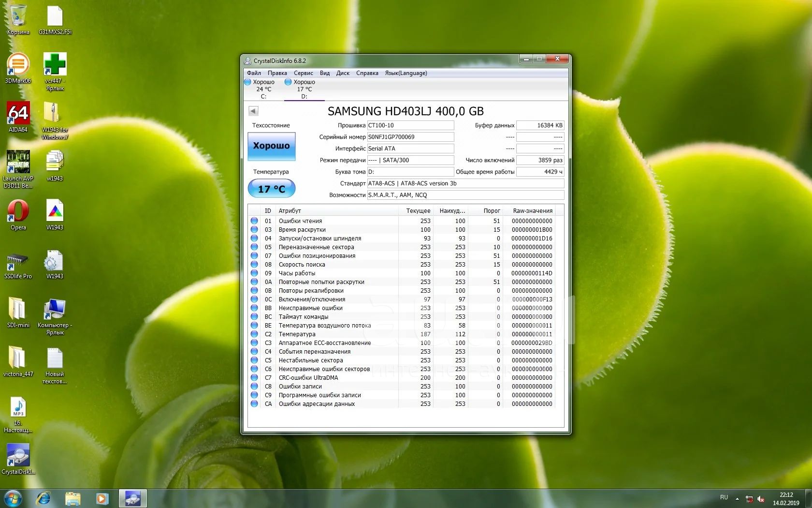This screenshot has height=508, width=812.
Task: Click the 17 °C temperature button
Action: [x=271, y=189]
